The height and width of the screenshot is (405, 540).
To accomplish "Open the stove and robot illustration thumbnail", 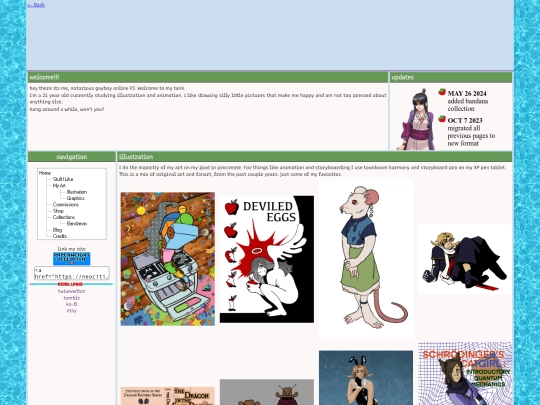I will (x=168, y=259).
